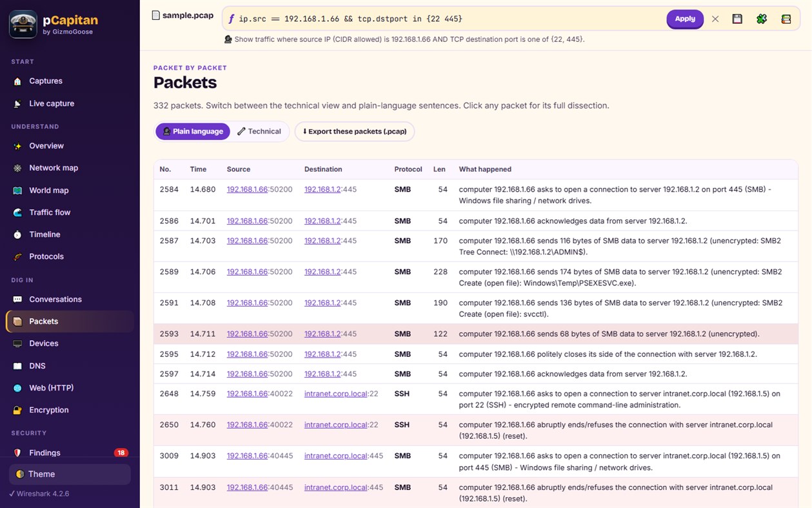The width and height of the screenshot is (812, 508).
Task: Select packet 2595's "politely closes" description
Action: tap(608, 354)
